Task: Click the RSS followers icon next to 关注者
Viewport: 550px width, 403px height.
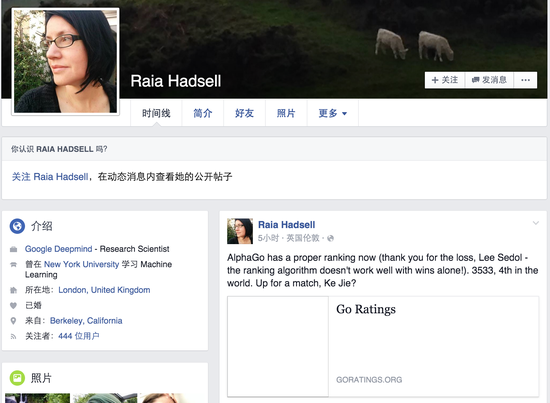Action: [x=13, y=336]
